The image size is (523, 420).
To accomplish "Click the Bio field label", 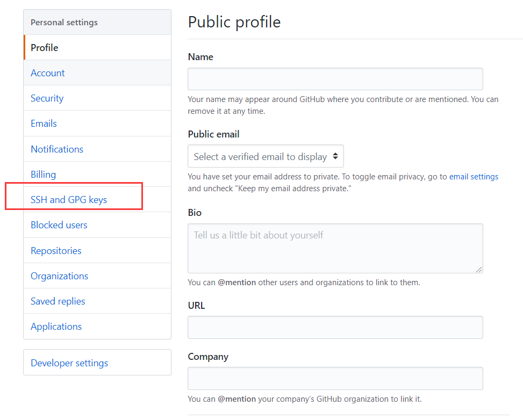I will (x=195, y=213).
